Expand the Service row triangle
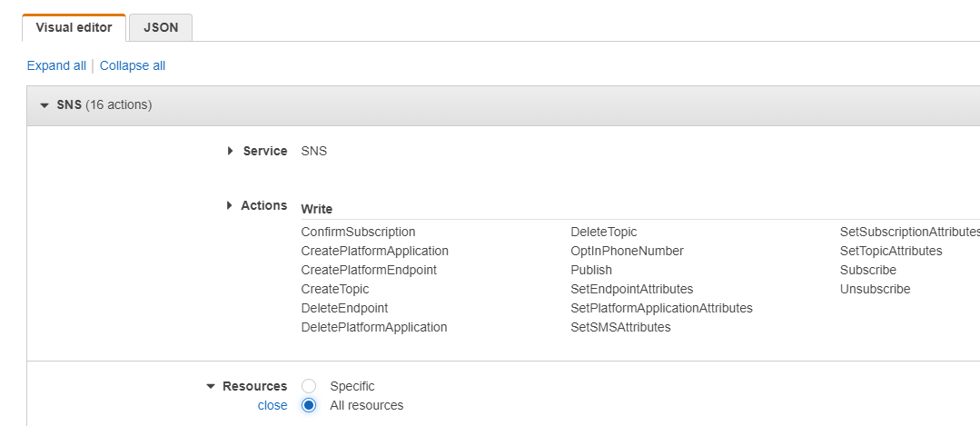 [231, 151]
